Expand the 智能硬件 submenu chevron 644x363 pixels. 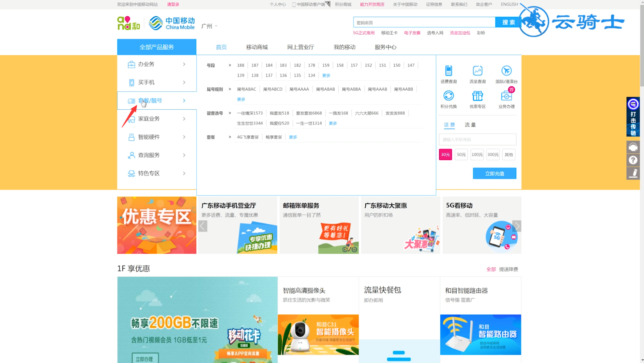click(x=184, y=137)
